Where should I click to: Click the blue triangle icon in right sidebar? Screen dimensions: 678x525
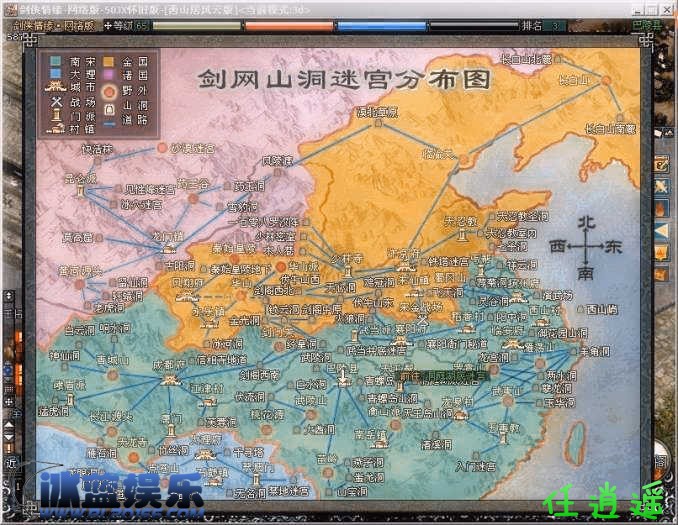662,232
